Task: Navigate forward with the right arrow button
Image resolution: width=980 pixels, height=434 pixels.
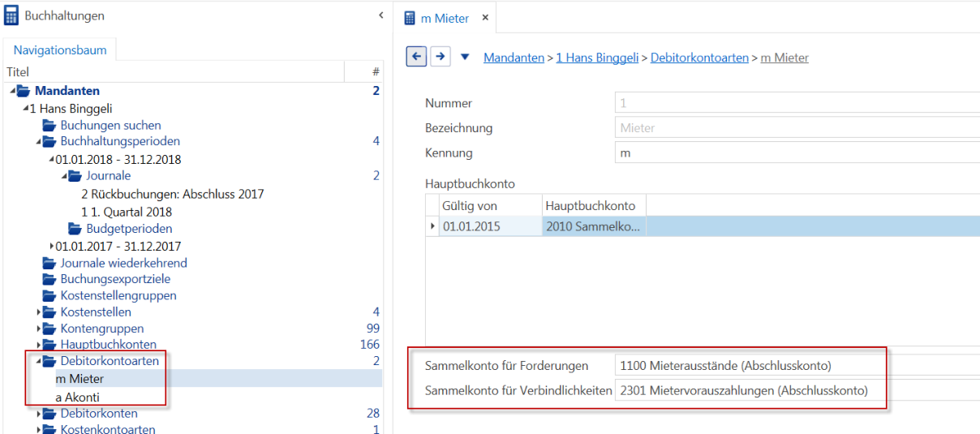Action: tap(440, 57)
